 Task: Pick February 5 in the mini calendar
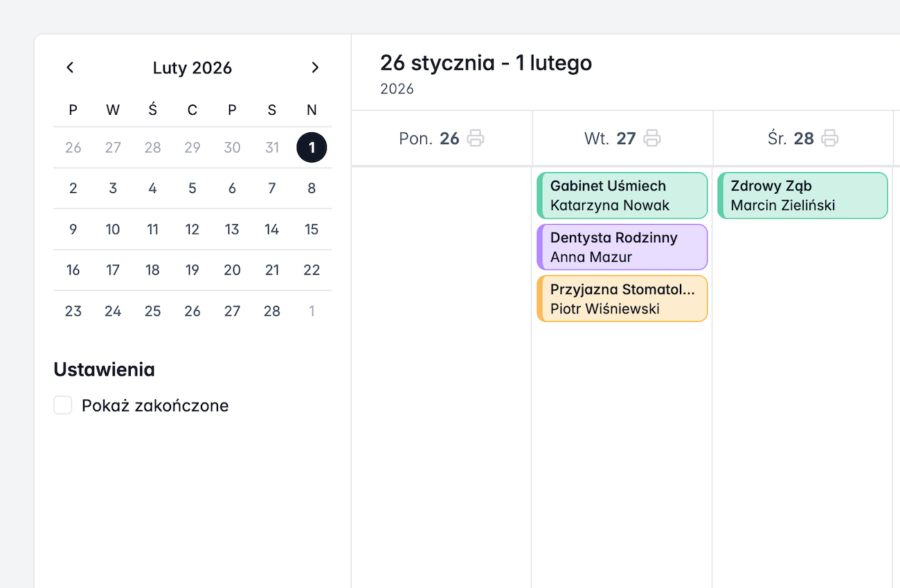[192, 188]
